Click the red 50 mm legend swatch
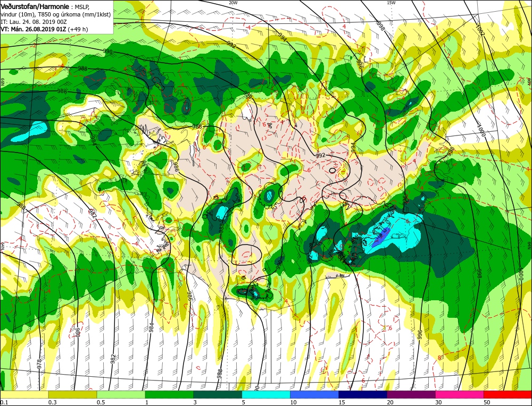This screenshot has width=532, height=406. pyautogui.click(x=508, y=394)
